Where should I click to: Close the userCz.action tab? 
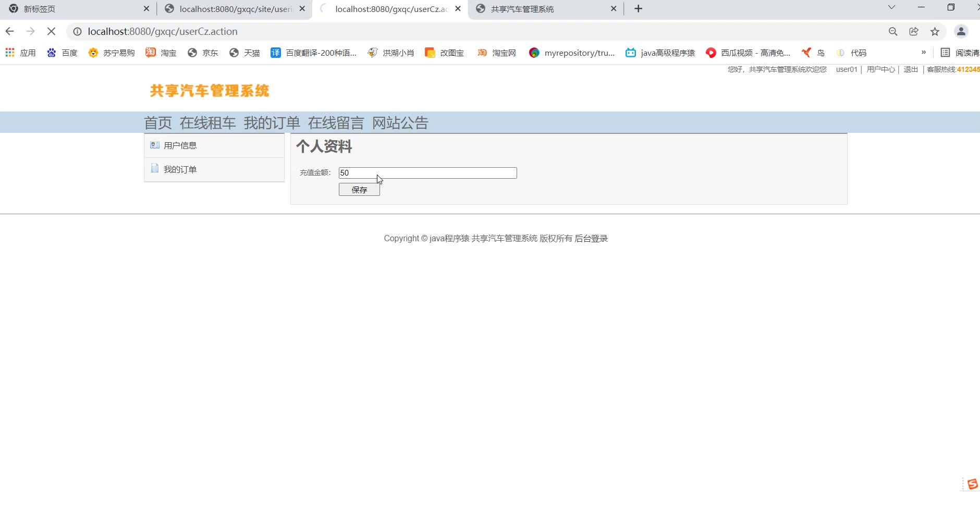458,9
